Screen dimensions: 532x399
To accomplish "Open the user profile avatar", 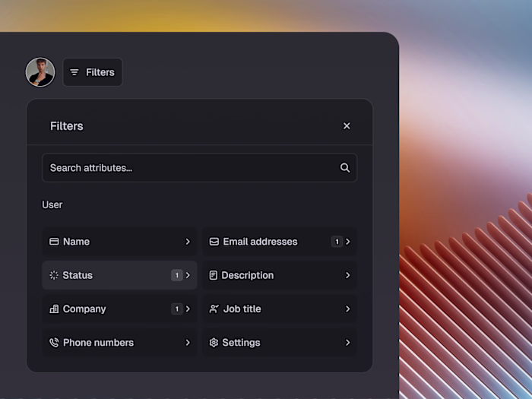I will pyautogui.click(x=40, y=72).
